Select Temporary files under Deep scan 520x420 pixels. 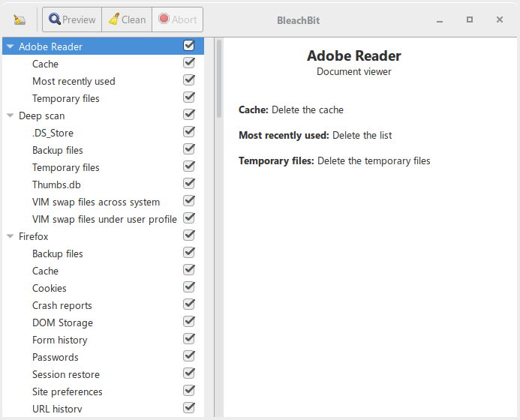(103, 166)
